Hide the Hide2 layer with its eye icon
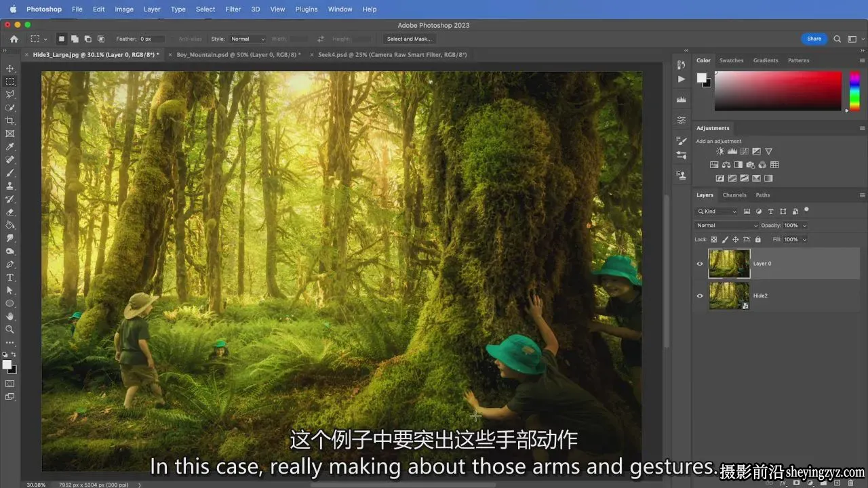Screen dimensions: 868x488 click(700, 296)
